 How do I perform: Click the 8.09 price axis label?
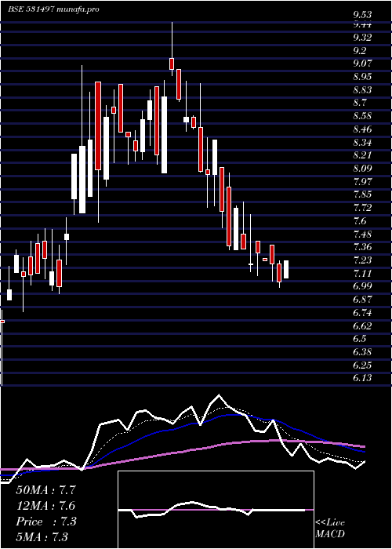[362, 169]
